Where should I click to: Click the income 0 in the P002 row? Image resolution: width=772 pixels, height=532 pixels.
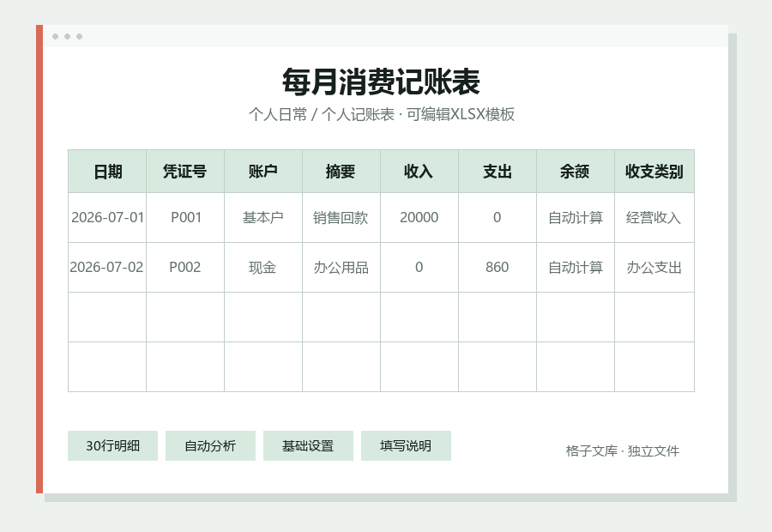point(419,268)
